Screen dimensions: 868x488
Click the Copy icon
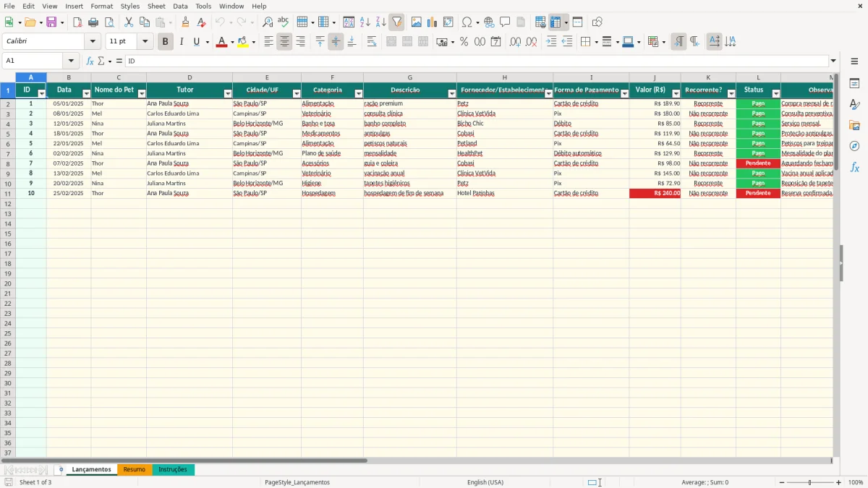(145, 22)
